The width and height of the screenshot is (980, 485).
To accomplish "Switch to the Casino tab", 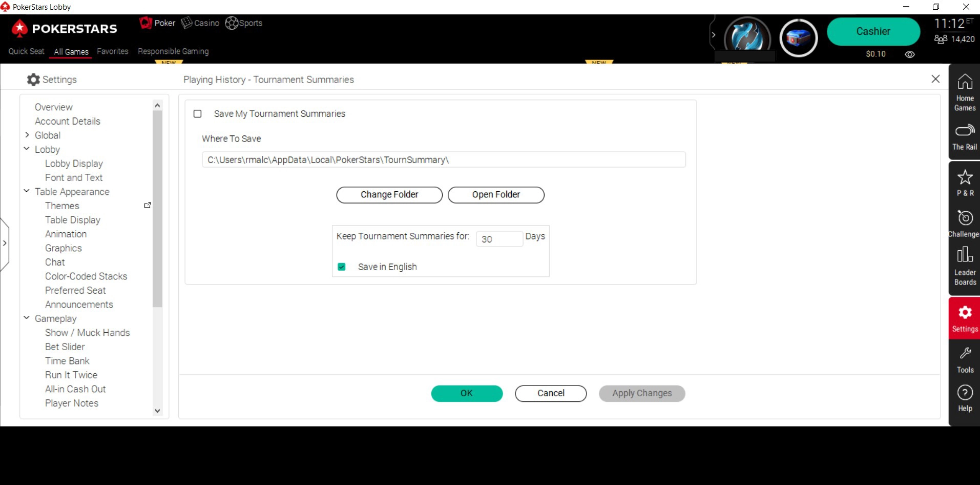I will tap(200, 23).
